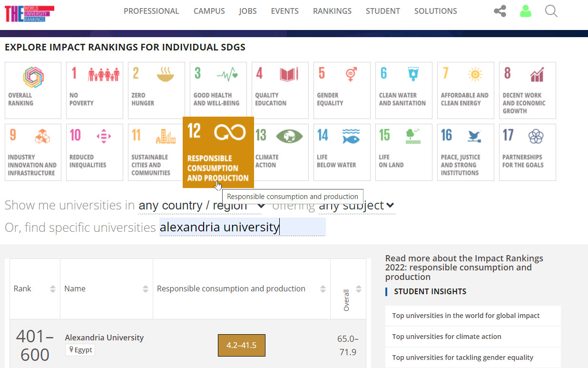The width and height of the screenshot is (588, 368).
Task: Toggle sort on Overall column
Action: pyautogui.click(x=358, y=289)
